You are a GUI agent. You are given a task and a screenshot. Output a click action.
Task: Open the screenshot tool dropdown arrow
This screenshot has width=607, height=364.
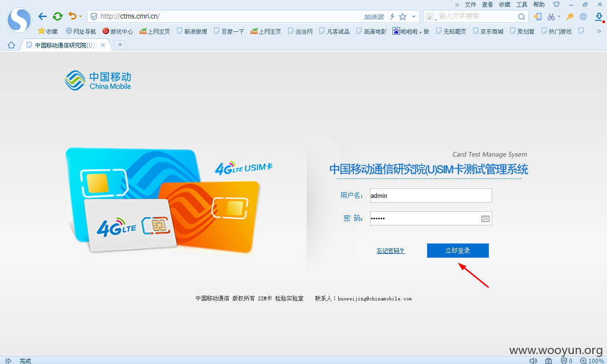559,17
